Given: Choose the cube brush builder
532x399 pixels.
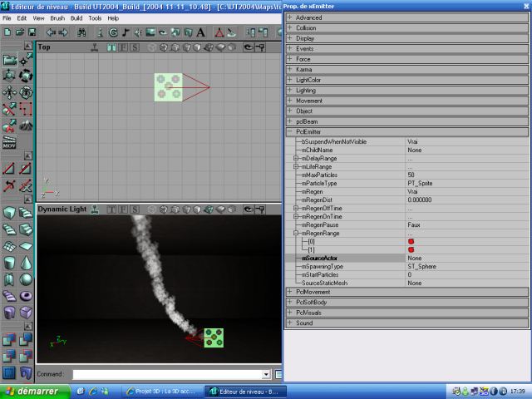Looking at the screenshot, I should click(9, 213).
